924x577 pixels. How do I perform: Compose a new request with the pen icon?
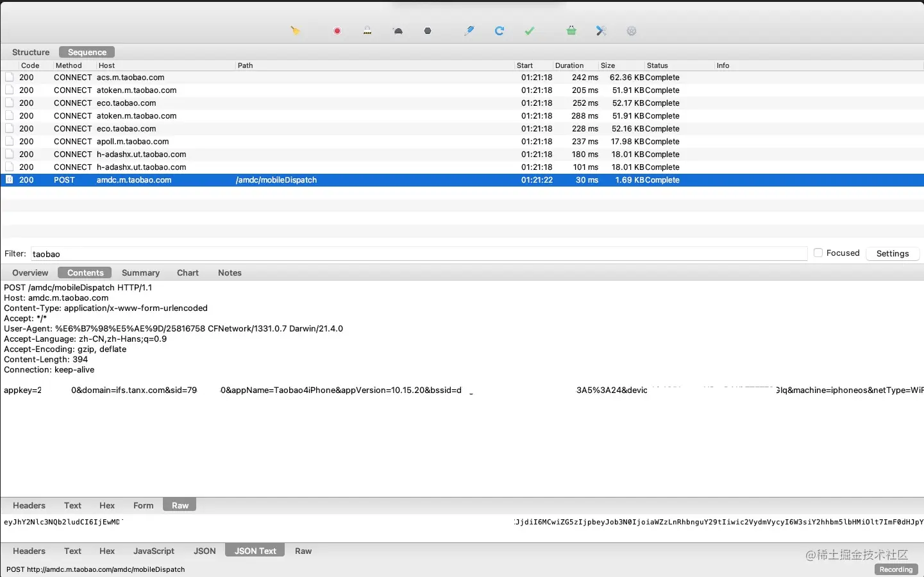[469, 30]
